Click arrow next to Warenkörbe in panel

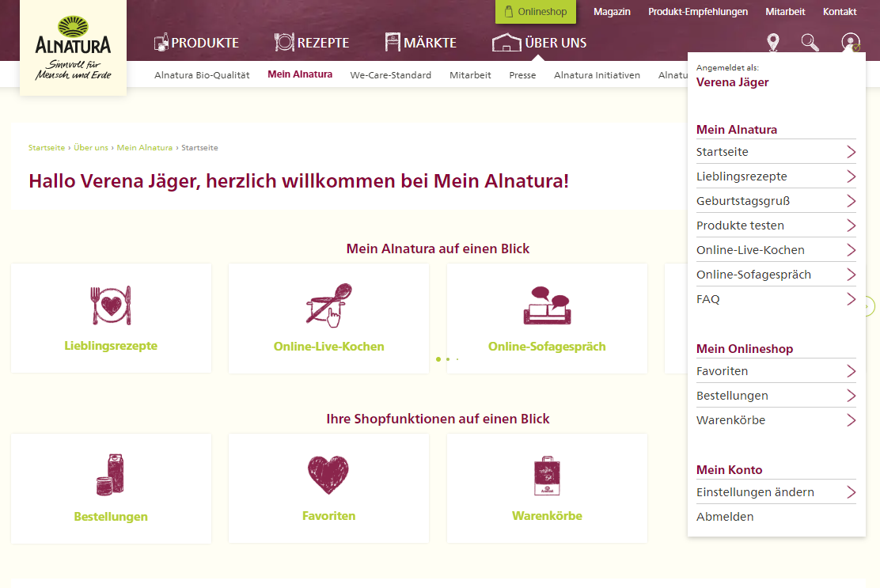tap(851, 420)
